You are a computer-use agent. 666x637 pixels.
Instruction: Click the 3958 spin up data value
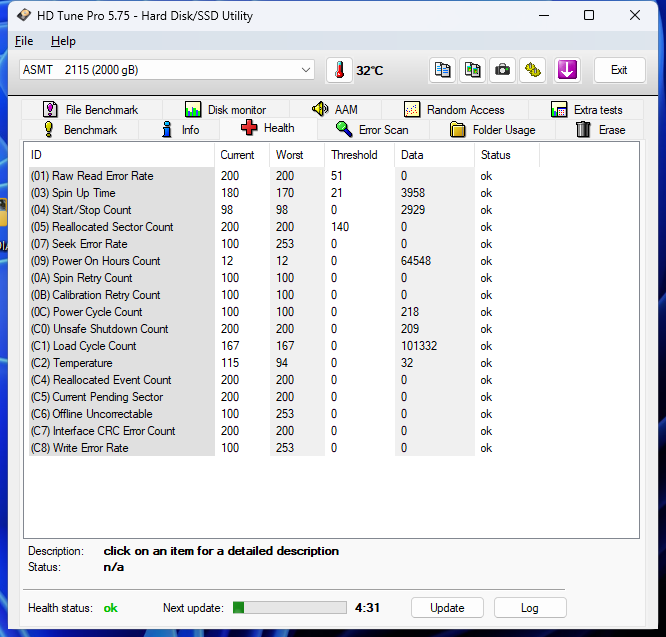pos(413,193)
